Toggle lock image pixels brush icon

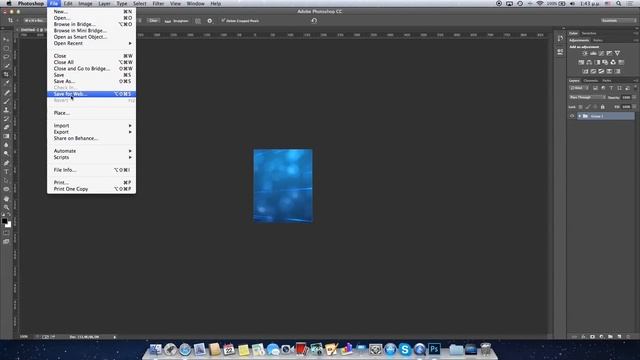point(588,107)
